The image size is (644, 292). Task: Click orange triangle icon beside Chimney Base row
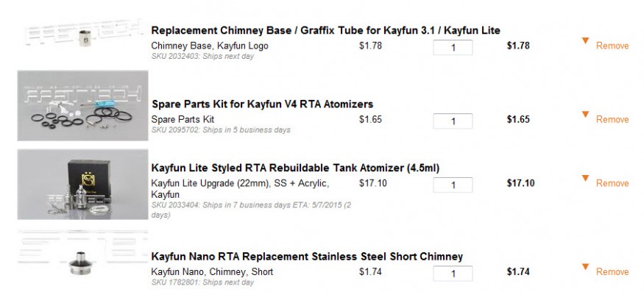pyautogui.click(x=585, y=40)
